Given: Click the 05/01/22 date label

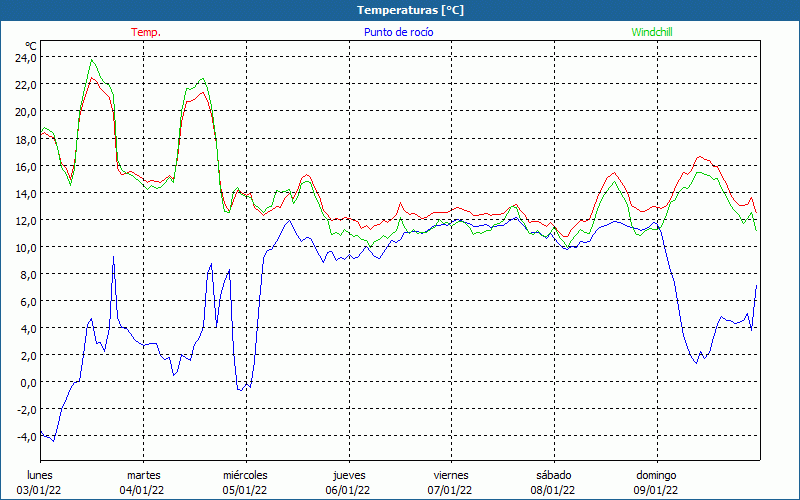Looking at the screenshot, I should click(x=245, y=490).
